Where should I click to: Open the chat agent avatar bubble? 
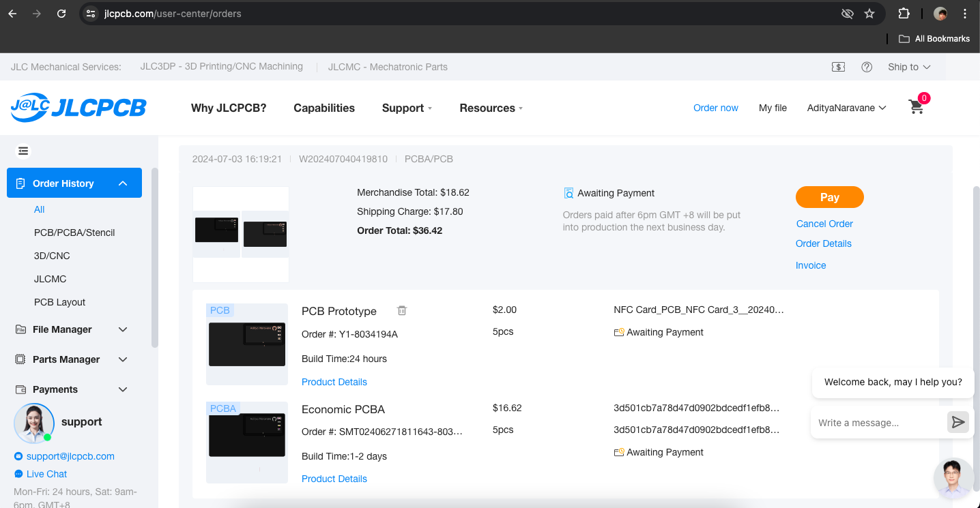[x=953, y=478]
